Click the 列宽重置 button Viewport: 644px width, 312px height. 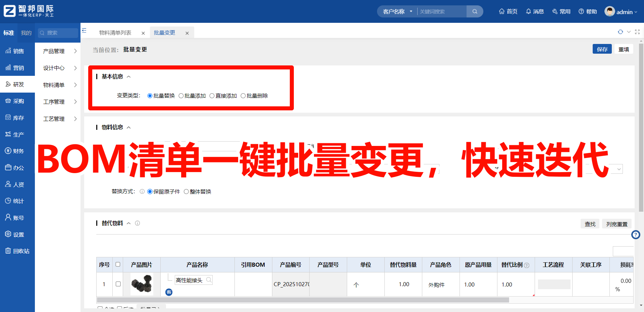(616, 224)
